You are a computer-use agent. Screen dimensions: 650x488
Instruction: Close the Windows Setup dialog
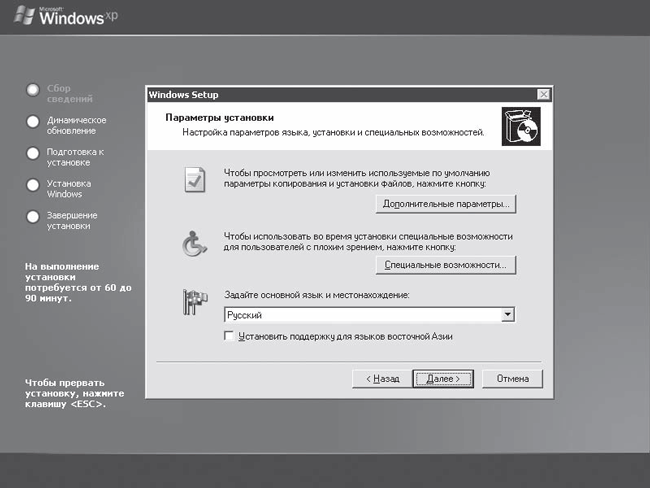coord(543,95)
